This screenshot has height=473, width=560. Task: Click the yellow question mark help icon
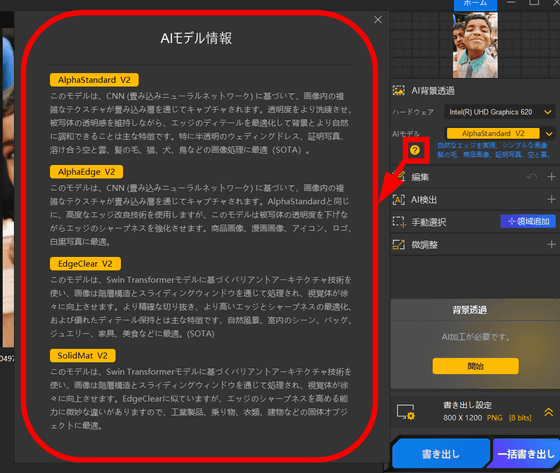point(415,150)
